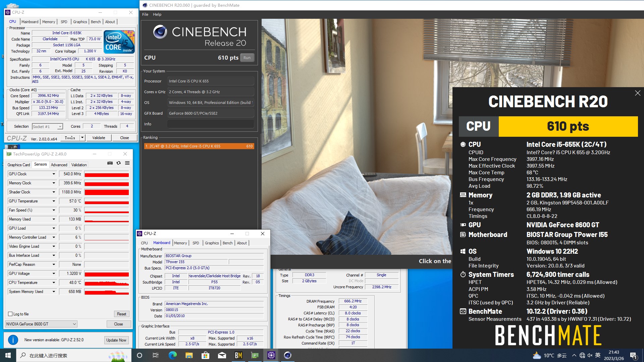Viewport: 644px width, 362px height.
Task: Launch Microsoft Edge from taskbar
Action: coord(172,355)
